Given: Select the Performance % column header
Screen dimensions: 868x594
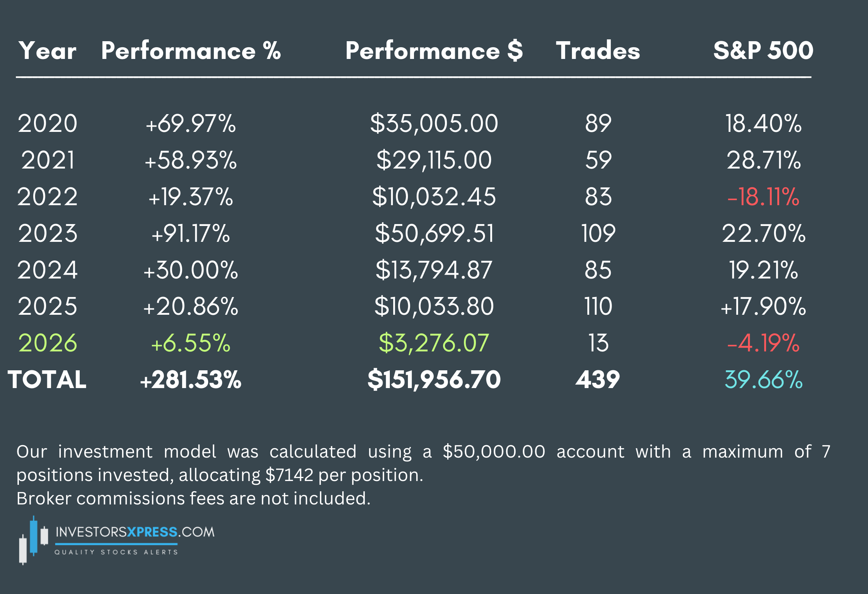Looking at the screenshot, I should (191, 51).
